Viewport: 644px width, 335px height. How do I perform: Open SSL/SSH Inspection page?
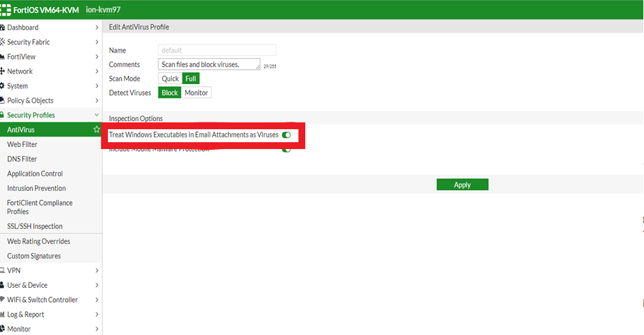point(35,226)
